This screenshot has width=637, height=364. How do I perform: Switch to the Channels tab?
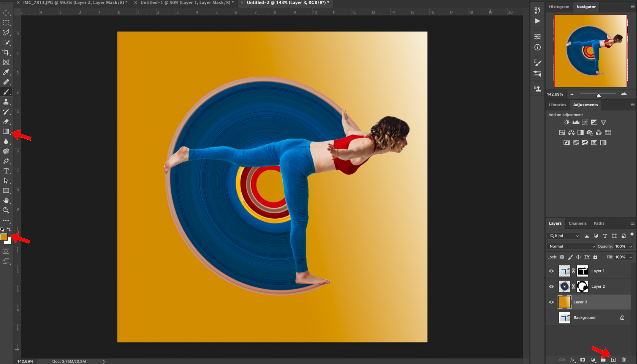tap(577, 223)
